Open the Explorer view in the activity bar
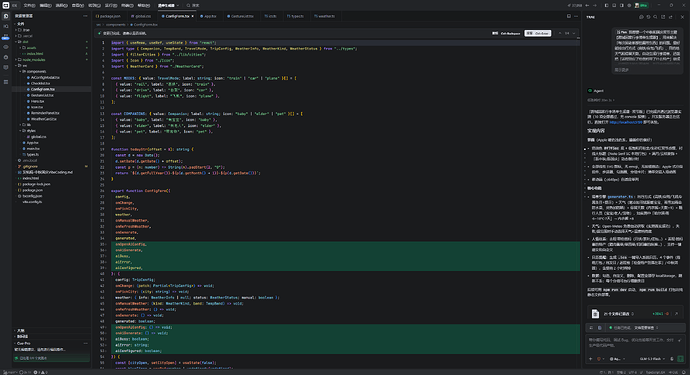The width and height of the screenshot is (690, 375). click(x=6, y=16)
